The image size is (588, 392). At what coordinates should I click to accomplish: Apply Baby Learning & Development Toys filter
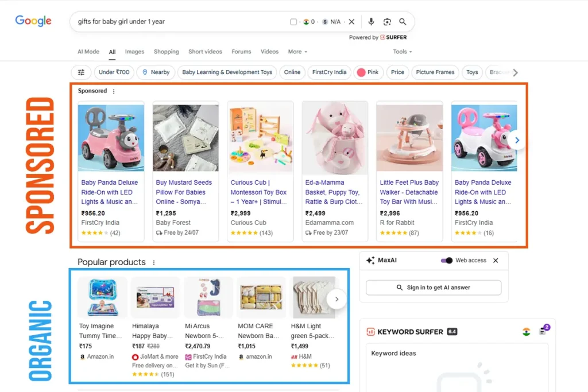(227, 72)
